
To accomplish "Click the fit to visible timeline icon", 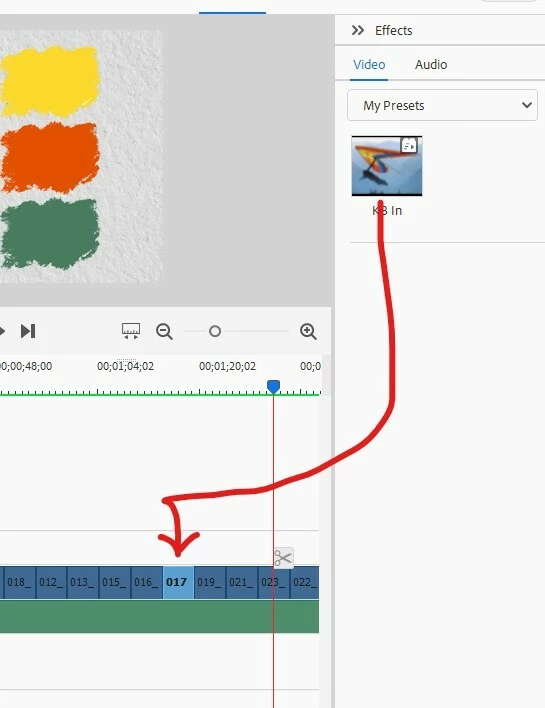I will coord(130,331).
